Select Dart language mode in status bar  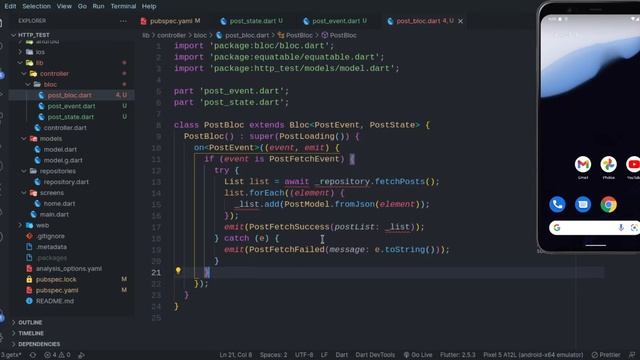click(x=342, y=355)
